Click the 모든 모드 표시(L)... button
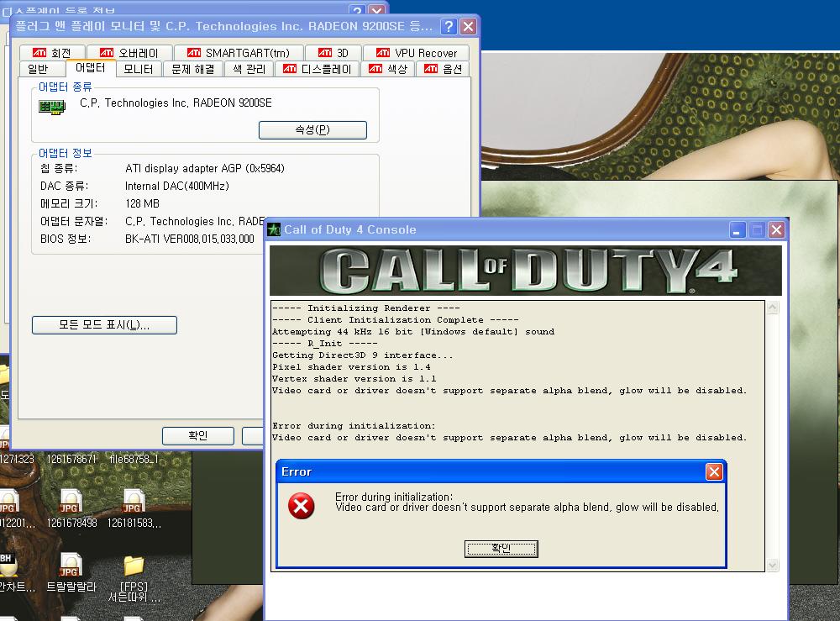Viewport: 840px width, 621px height. (x=104, y=325)
